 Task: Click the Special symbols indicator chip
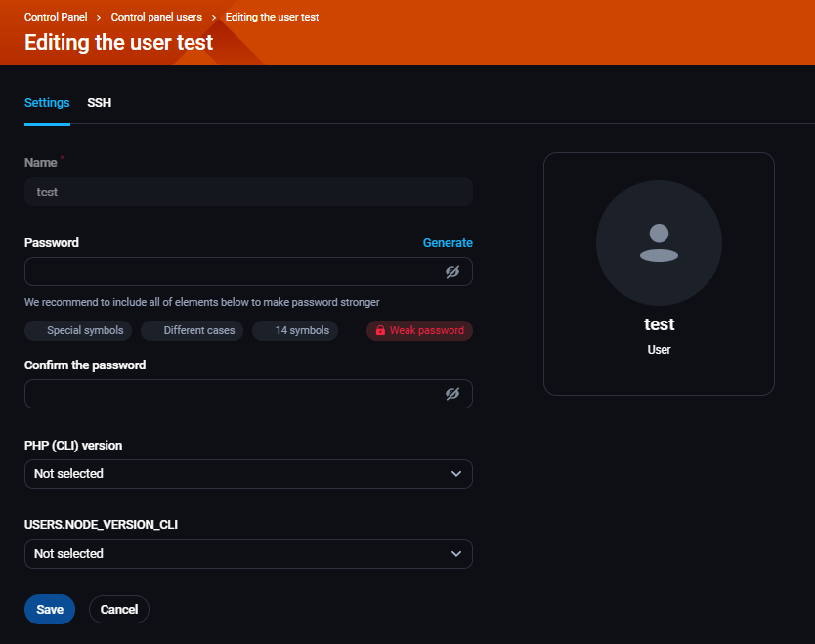click(78, 330)
